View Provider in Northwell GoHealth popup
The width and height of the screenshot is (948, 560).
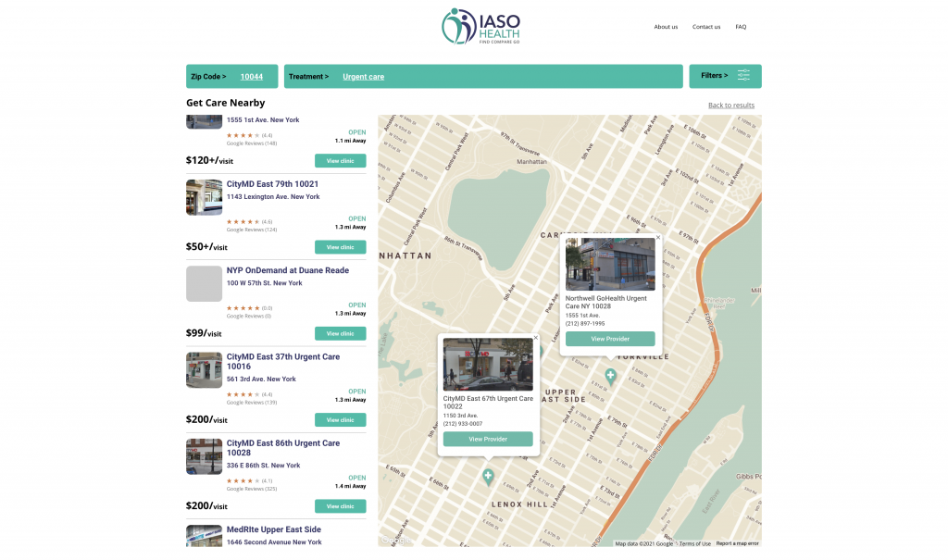610,339
